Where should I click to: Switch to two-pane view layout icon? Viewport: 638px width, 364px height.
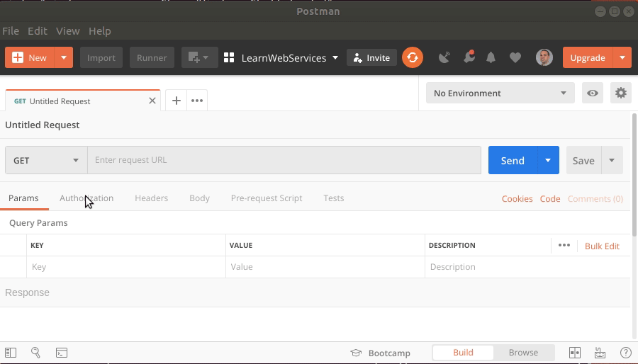click(x=574, y=353)
